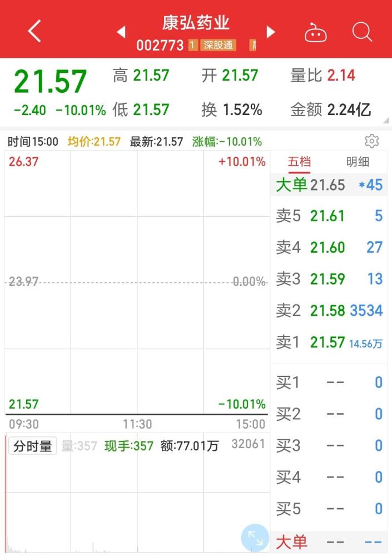This screenshot has height=556, width=392.
Task: Expand chart with fullscreen arrows button
Action: (x=255, y=538)
